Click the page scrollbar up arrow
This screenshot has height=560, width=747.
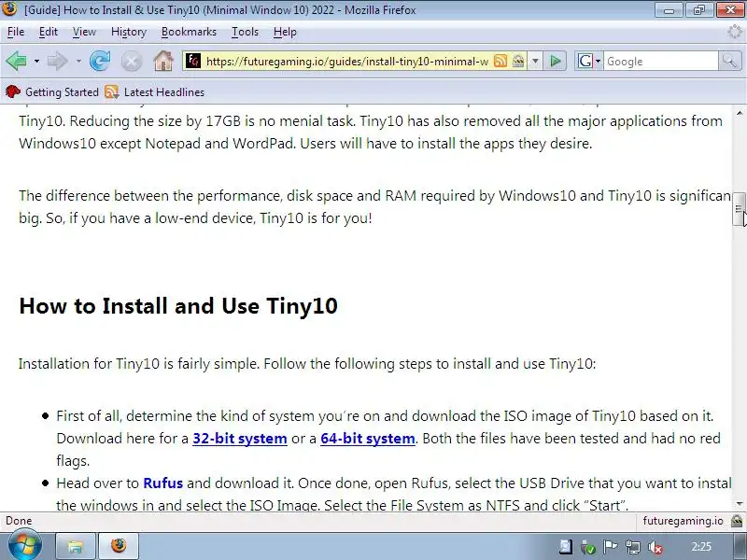739,113
